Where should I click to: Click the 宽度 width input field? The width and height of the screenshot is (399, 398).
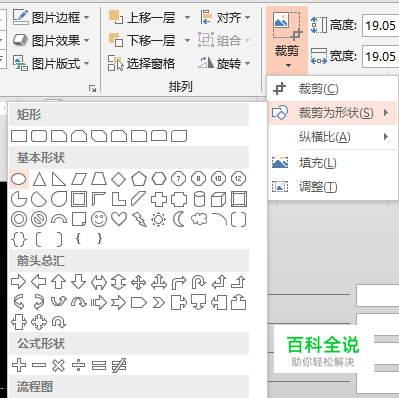380,56
